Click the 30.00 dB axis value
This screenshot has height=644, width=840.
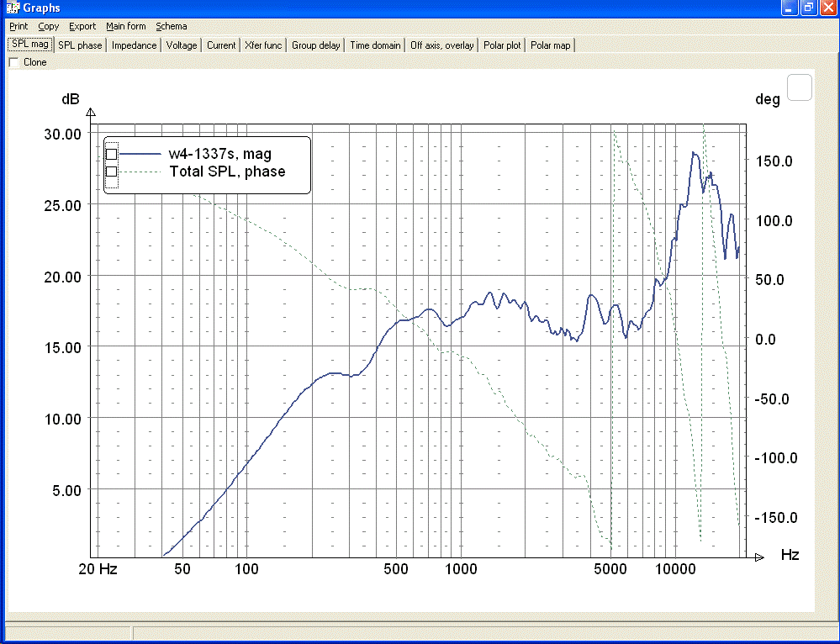[x=63, y=134]
